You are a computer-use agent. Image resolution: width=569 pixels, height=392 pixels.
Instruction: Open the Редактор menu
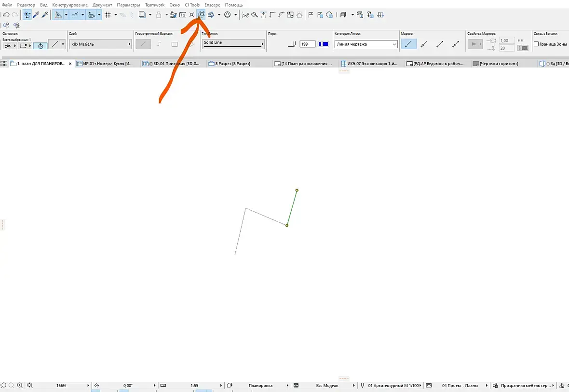click(x=26, y=5)
